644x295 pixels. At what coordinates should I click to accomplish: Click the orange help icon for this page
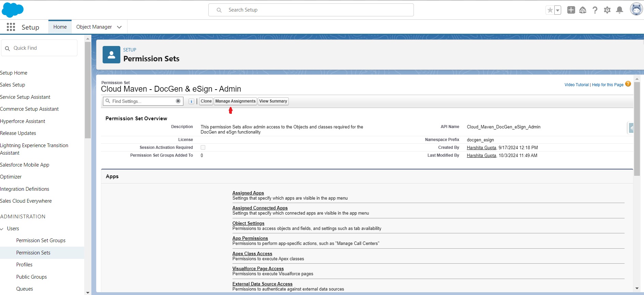(x=628, y=84)
